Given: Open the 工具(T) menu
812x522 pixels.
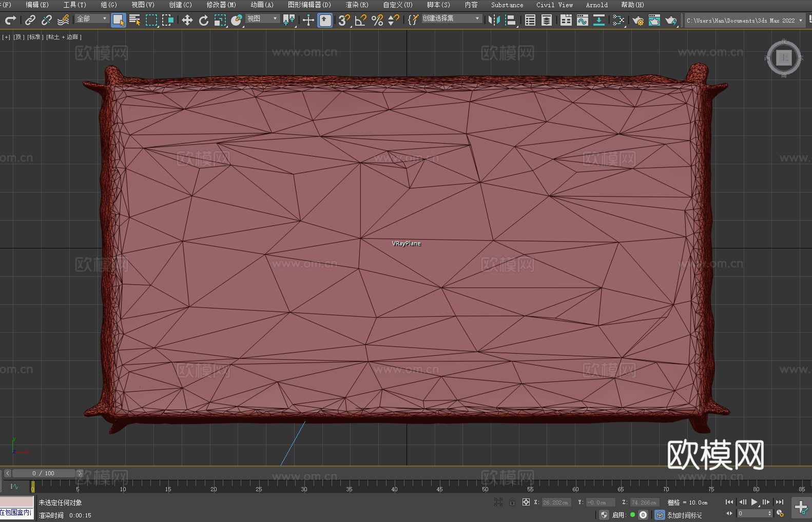Looking at the screenshot, I should point(74,5).
